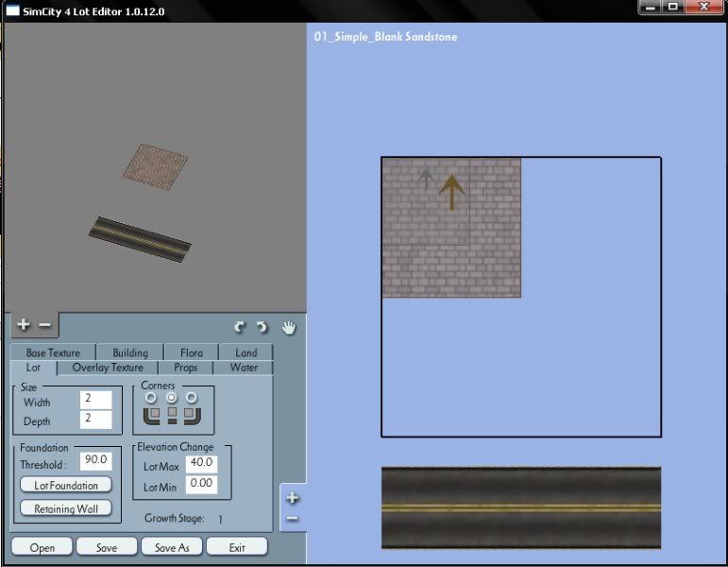Click the brick lot in 3D preview
728x567 pixels.
[x=156, y=167]
